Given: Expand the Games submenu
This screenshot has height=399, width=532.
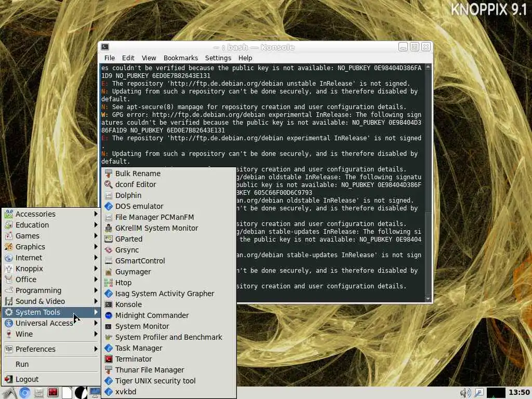Looking at the screenshot, I should click(51, 235).
